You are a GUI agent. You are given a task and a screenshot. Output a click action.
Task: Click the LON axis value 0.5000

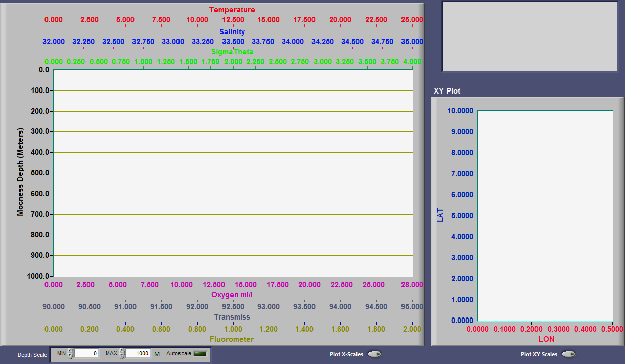(613, 329)
